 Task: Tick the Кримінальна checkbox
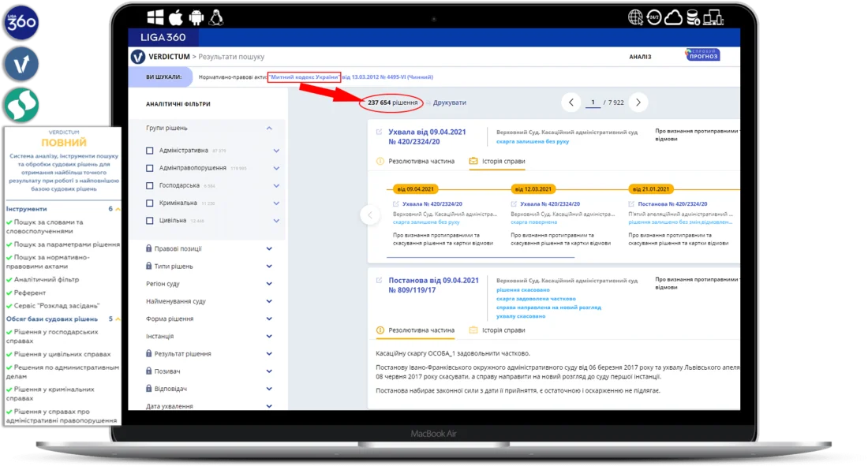click(x=149, y=203)
